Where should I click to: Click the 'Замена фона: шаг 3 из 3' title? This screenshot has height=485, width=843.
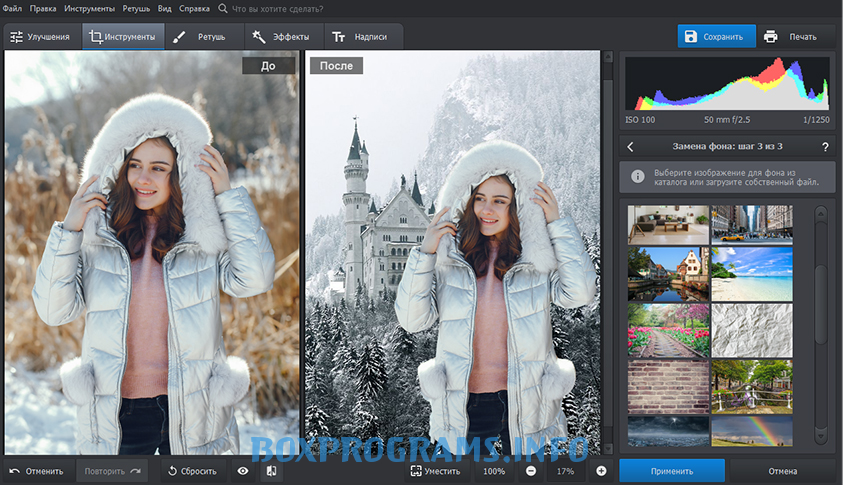pos(727,146)
